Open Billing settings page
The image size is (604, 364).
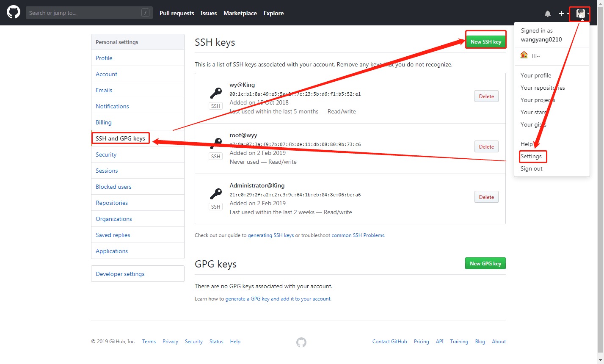point(138,122)
